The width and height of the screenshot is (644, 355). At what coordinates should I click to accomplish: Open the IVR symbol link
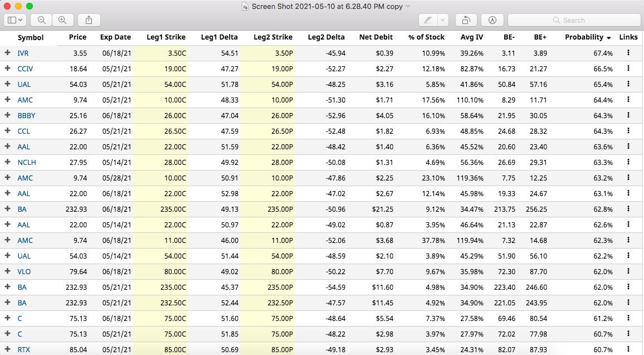23,53
